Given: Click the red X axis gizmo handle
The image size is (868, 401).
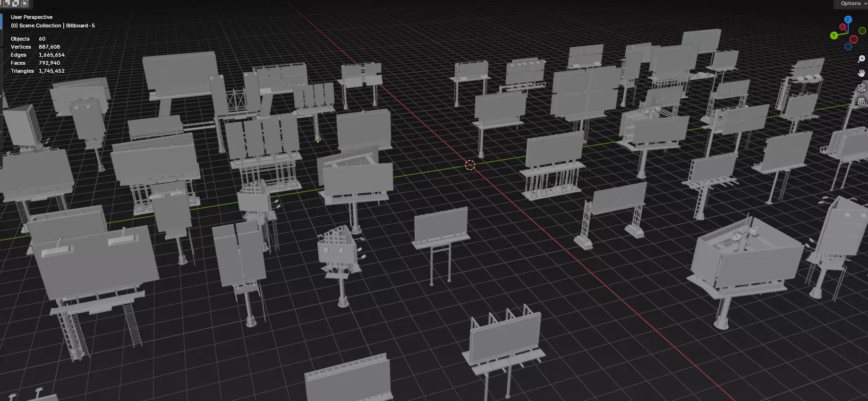Looking at the screenshot, I should [842, 27].
